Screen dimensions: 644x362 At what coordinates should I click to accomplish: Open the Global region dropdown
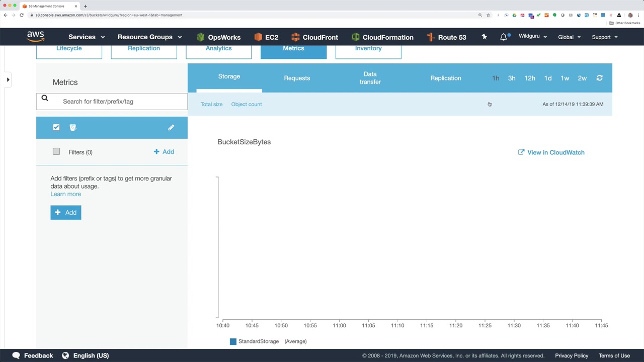570,37
